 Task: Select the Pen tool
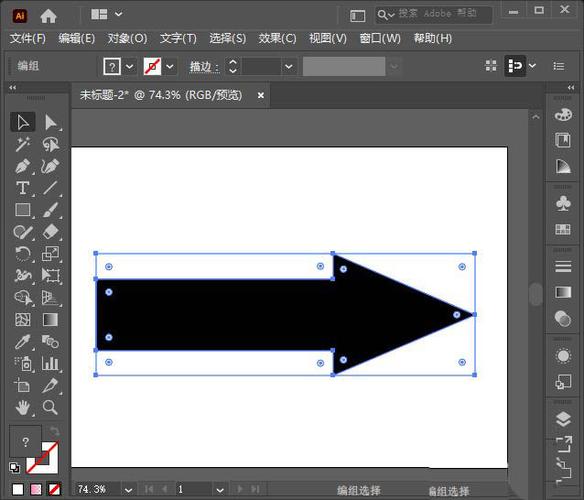point(23,166)
